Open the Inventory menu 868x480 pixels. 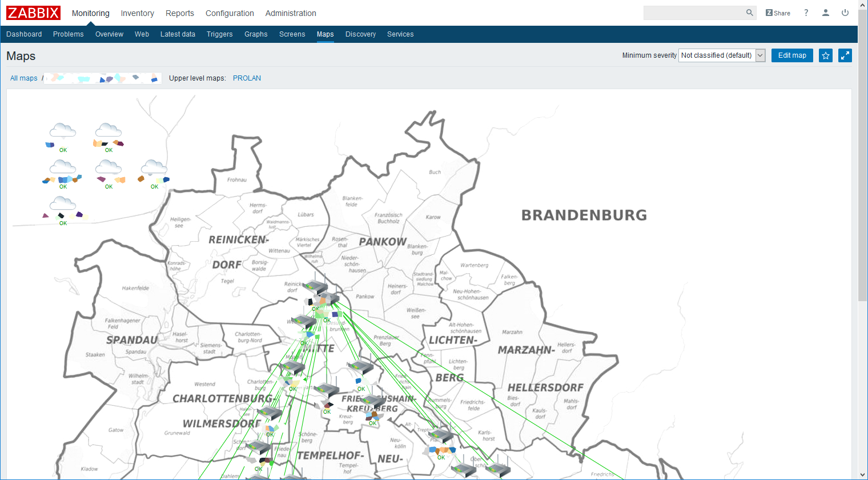coord(137,13)
